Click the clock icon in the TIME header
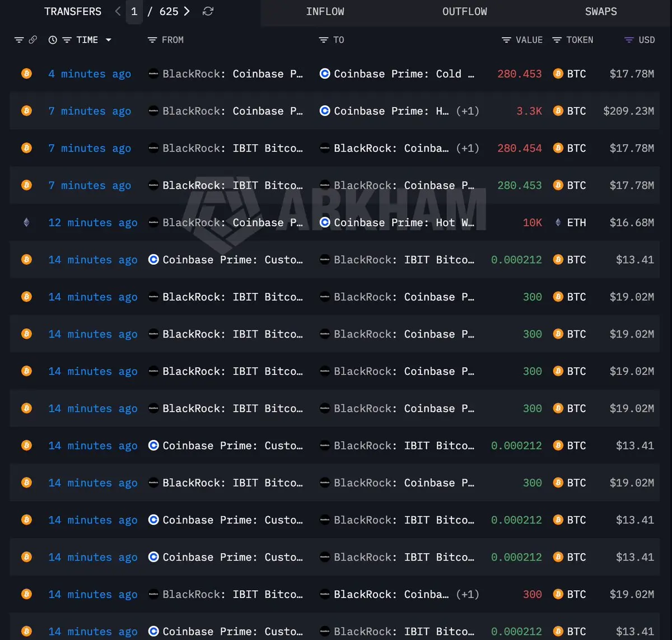 coord(53,40)
